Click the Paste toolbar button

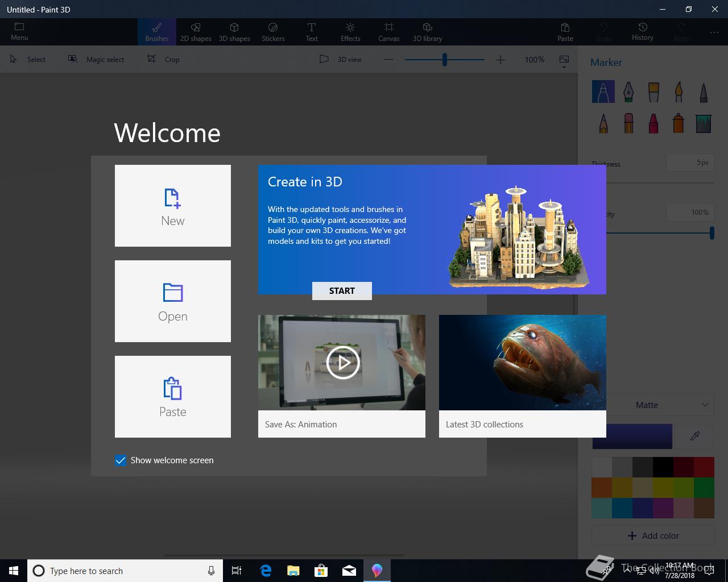(565, 32)
